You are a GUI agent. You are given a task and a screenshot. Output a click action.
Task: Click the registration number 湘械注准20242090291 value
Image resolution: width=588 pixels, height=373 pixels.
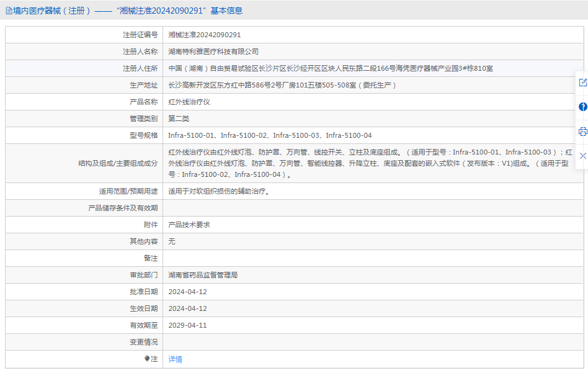point(205,35)
